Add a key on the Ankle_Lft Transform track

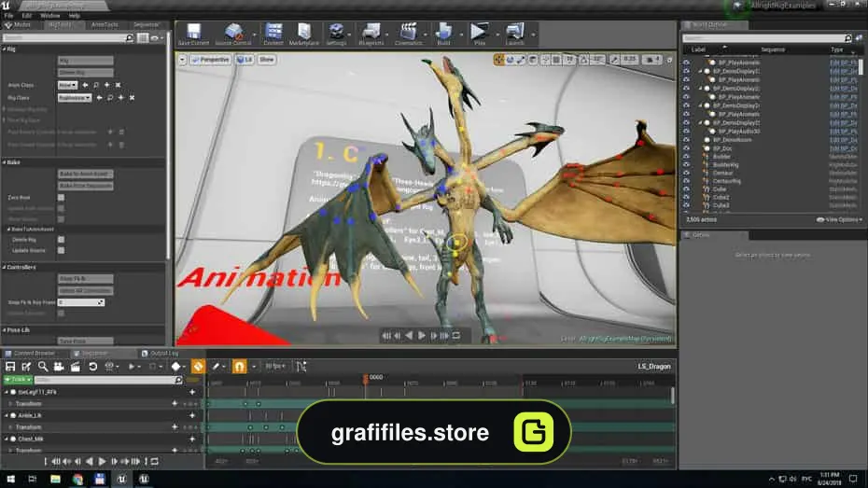pos(175,427)
